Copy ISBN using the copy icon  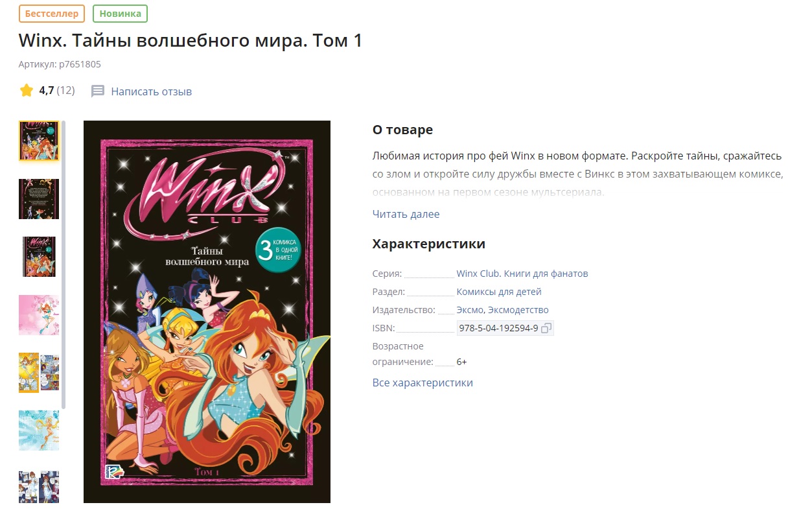click(x=546, y=328)
